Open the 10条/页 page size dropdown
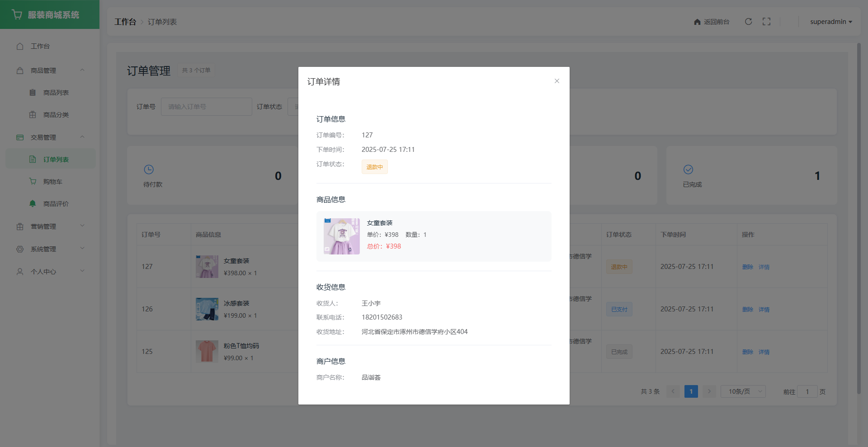Screen dimensions: 868x447 coord(743,391)
